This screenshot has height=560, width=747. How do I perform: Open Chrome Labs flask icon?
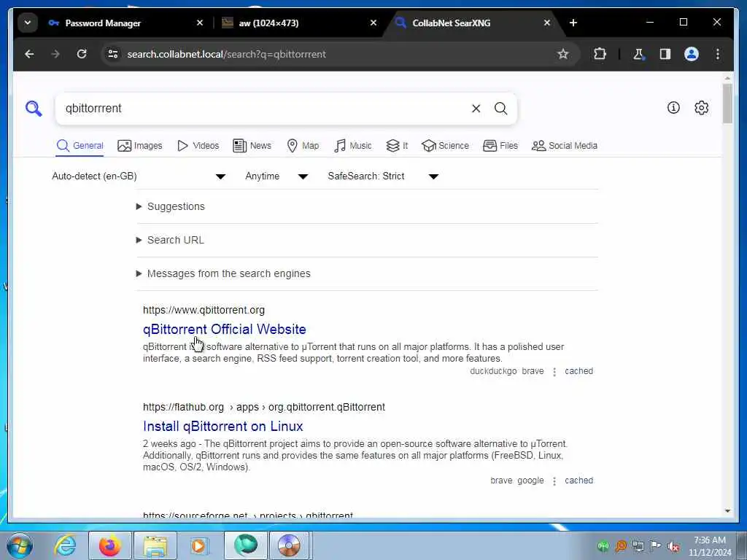point(638,54)
